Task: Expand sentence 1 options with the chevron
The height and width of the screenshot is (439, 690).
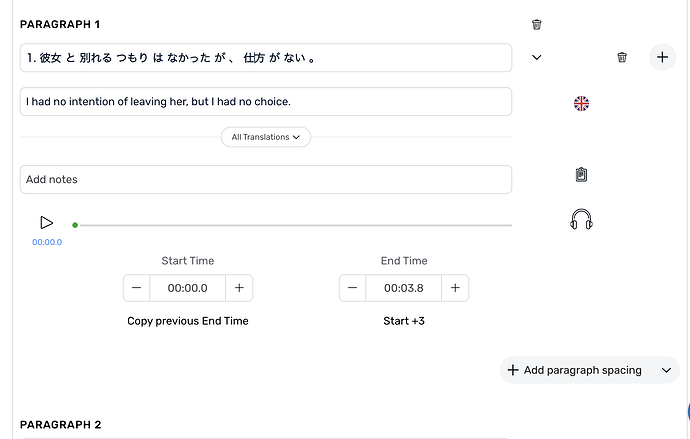Action: click(536, 57)
